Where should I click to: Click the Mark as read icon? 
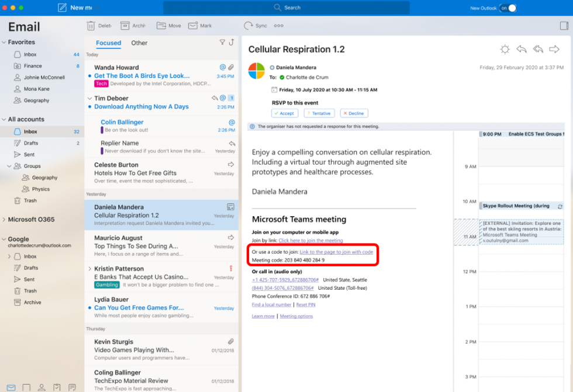point(193,25)
